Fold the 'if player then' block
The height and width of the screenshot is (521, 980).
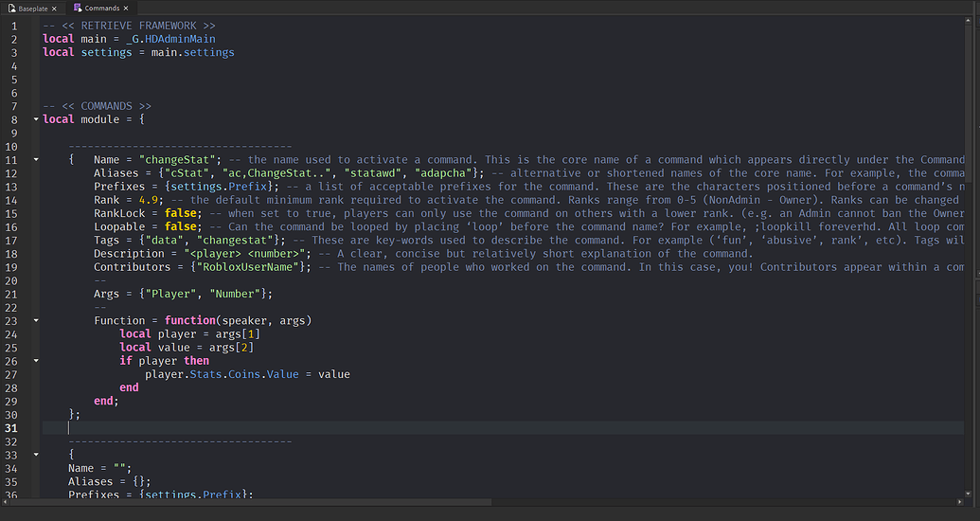pyautogui.click(x=36, y=361)
